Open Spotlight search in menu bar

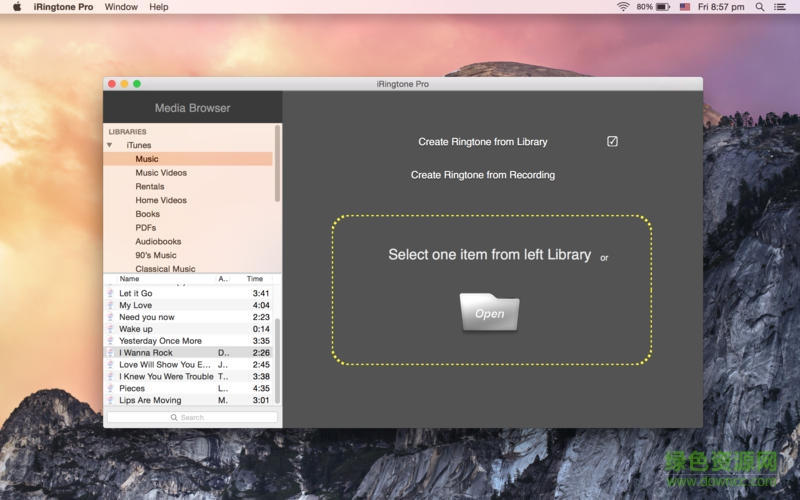click(x=760, y=7)
